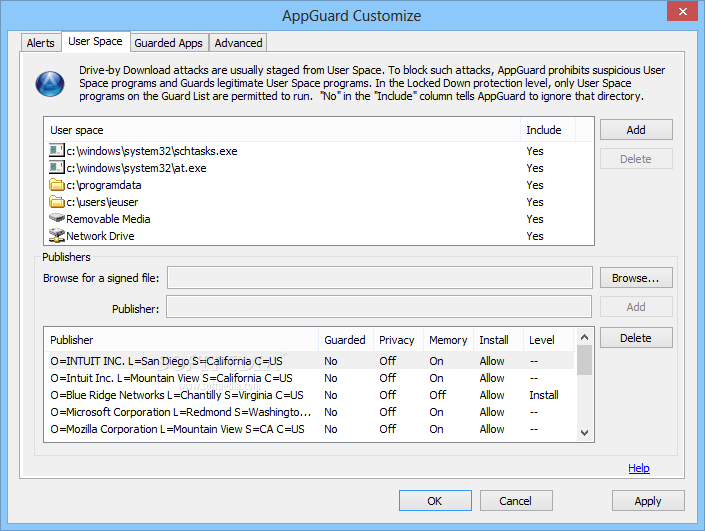Select the Removable Media entry
The height and width of the screenshot is (531, 705).
pyautogui.click(x=108, y=219)
